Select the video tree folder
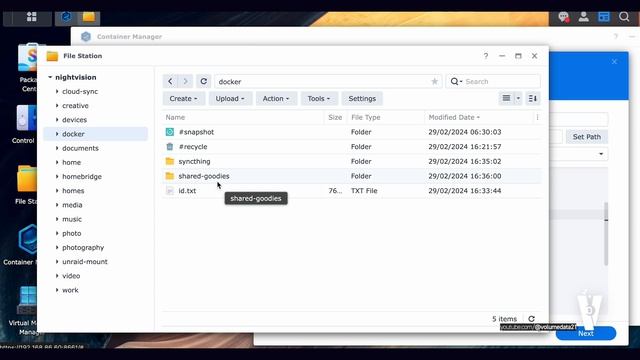 point(71,276)
